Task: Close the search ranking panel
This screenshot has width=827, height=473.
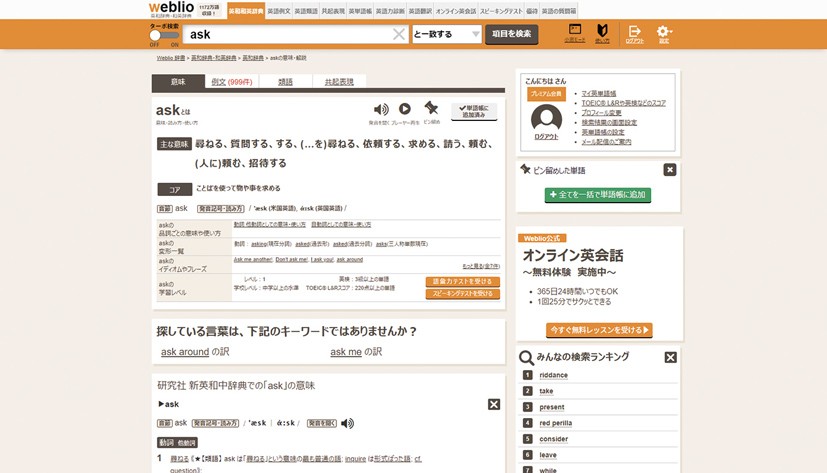Action: click(670, 357)
